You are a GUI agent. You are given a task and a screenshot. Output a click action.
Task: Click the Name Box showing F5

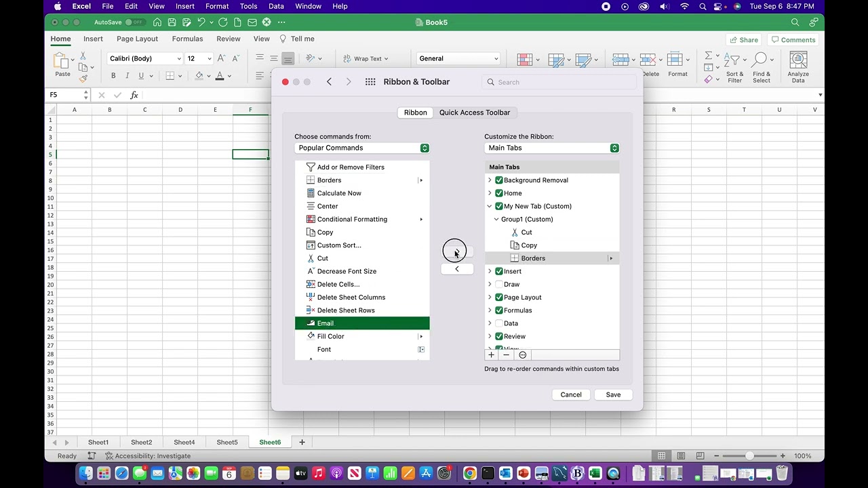coord(67,95)
